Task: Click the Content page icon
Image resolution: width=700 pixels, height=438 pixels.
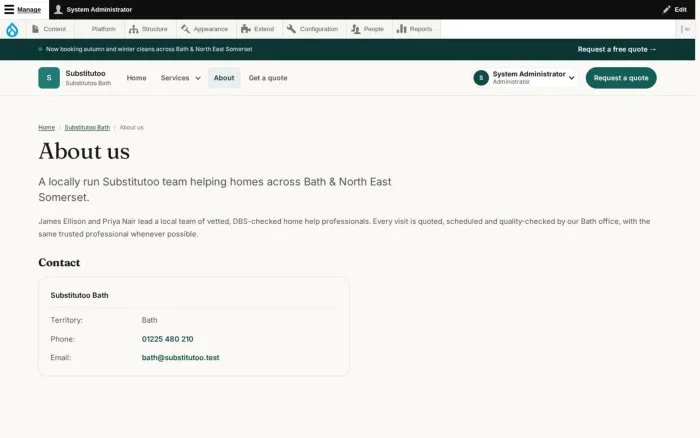Action: [x=35, y=29]
